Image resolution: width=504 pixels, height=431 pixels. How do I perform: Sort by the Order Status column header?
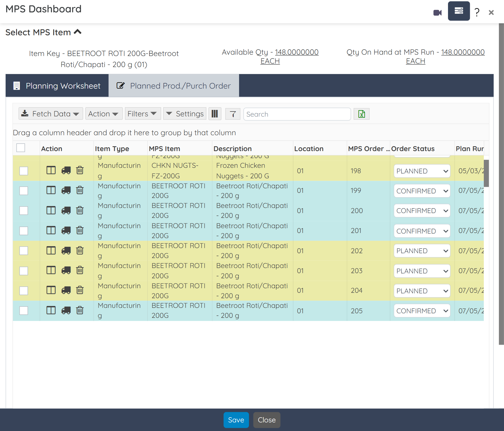click(413, 149)
